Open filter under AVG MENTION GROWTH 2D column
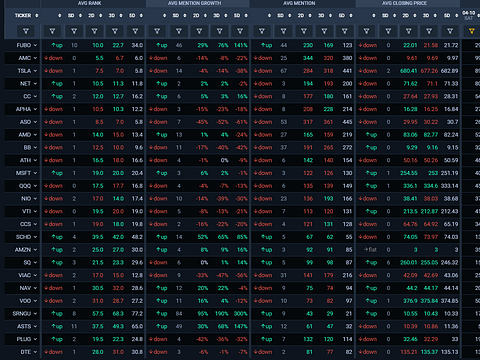 [199, 31]
